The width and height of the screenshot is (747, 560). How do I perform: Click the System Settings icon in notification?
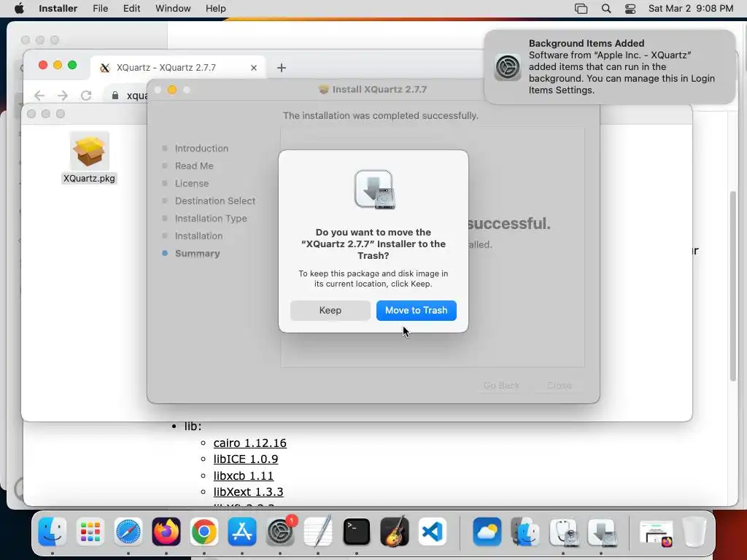(508, 66)
